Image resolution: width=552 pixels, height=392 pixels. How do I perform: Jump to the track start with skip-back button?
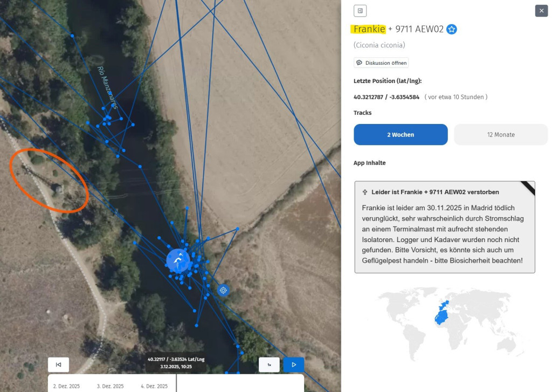[58, 365]
